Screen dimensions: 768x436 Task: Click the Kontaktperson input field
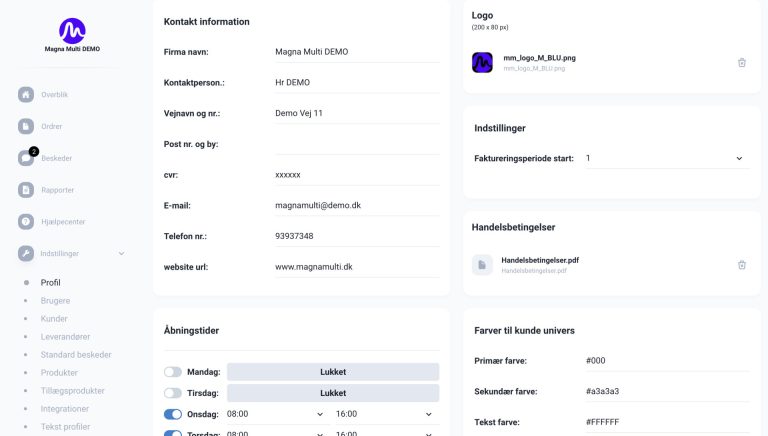(357, 83)
